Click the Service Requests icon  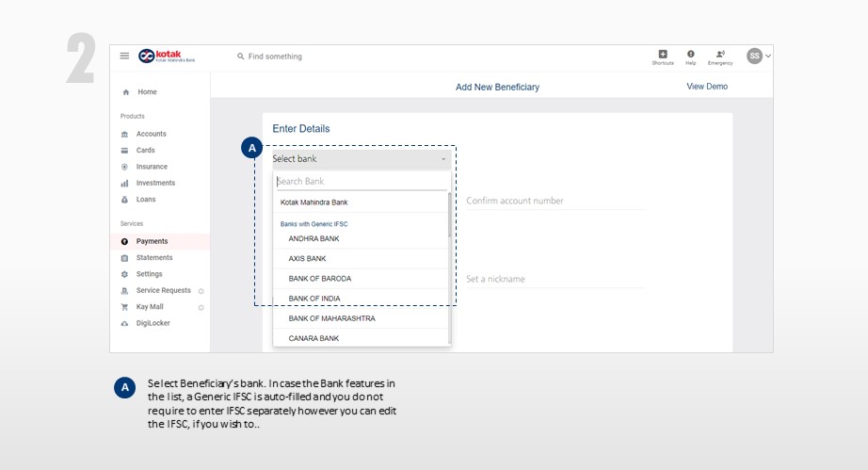tap(124, 291)
